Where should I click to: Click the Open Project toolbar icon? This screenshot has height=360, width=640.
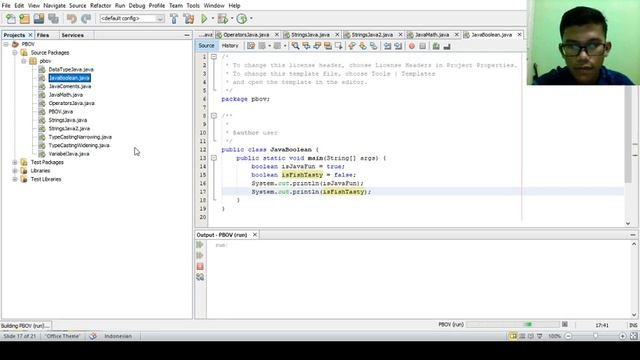tap(39, 18)
